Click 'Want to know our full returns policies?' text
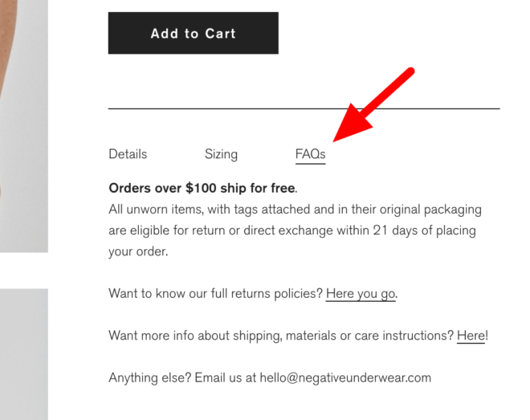 coord(216,293)
